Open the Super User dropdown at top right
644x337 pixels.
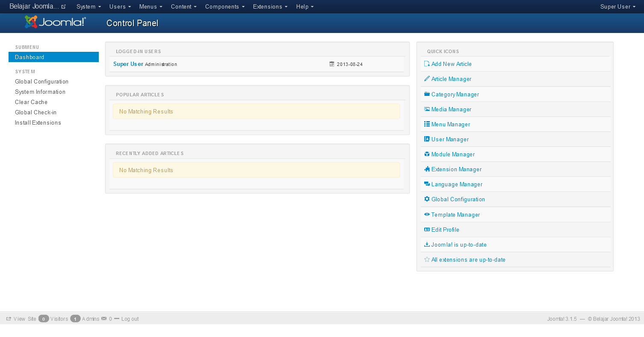point(617,6)
